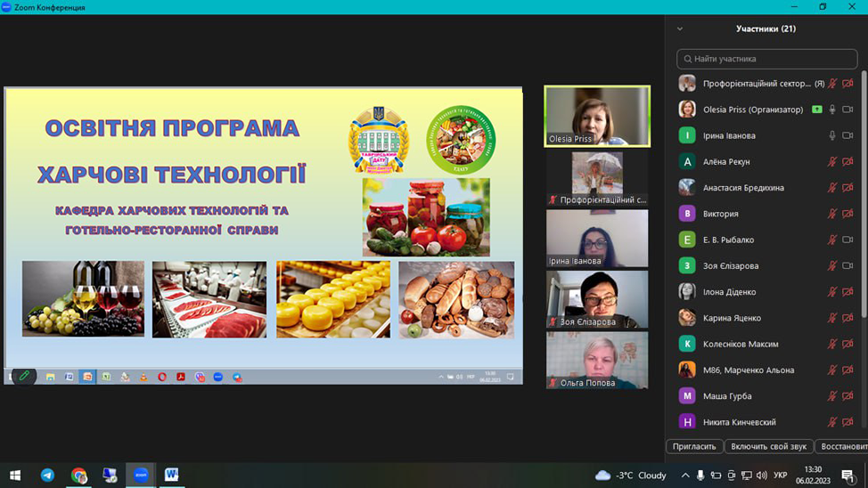Click Зоя Єлізарова muted microphone in list
This screenshot has width=868, height=488.
[832, 265]
